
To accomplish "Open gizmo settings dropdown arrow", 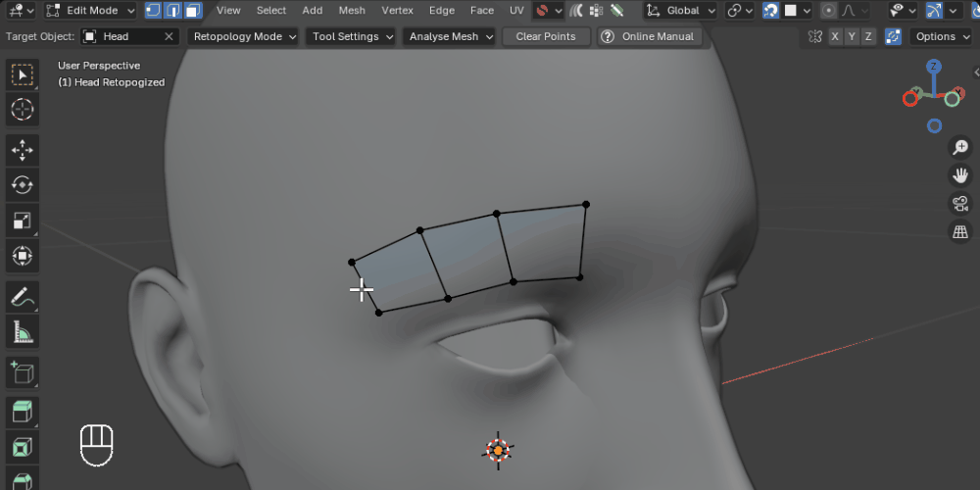I will pyautogui.click(x=953, y=10).
